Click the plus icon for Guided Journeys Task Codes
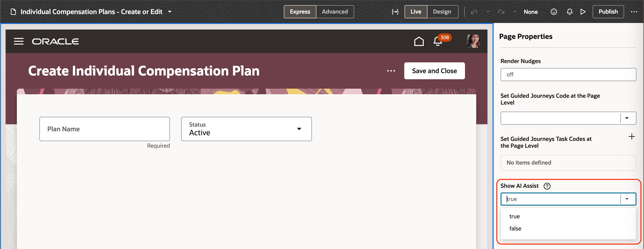Image resolution: width=644 pixels, height=249 pixels. tap(632, 136)
